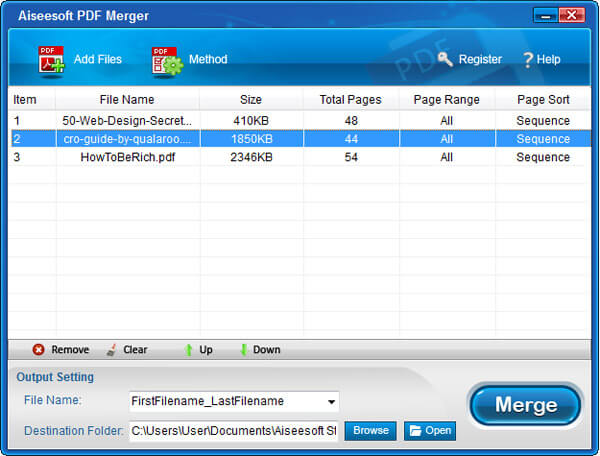
Task: Click Page Range All for HowToBeRich.pdf row
Action: pos(447,157)
